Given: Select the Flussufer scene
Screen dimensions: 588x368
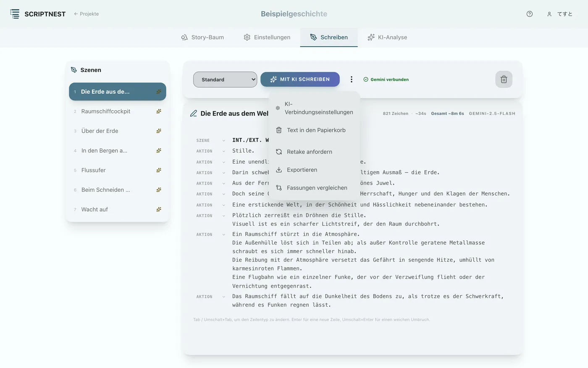Looking at the screenshot, I should 118,170.
